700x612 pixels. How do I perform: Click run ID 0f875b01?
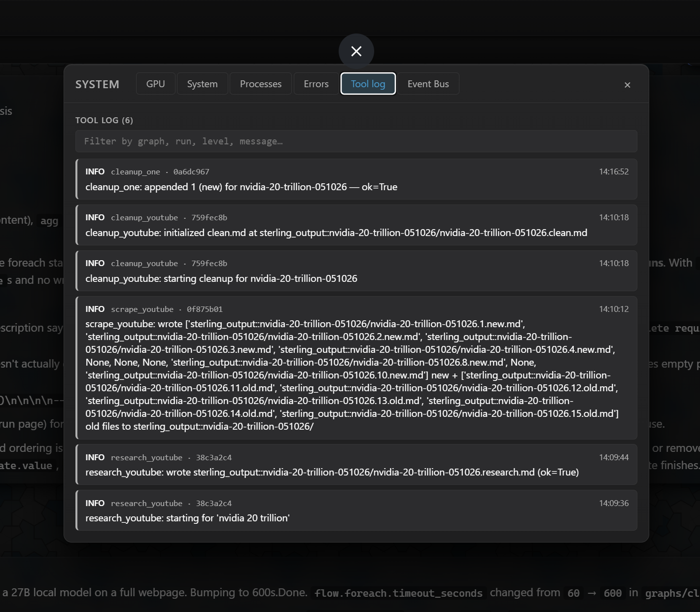coord(205,309)
